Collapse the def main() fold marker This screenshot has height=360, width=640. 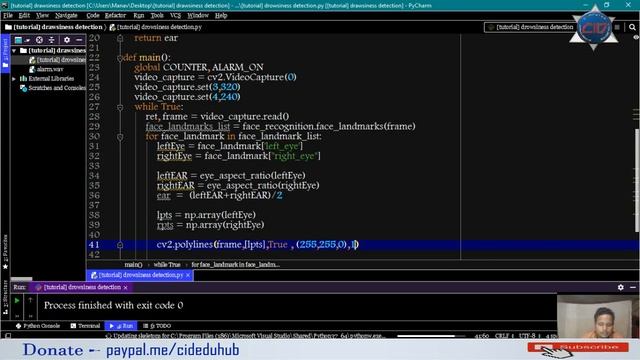coord(120,58)
